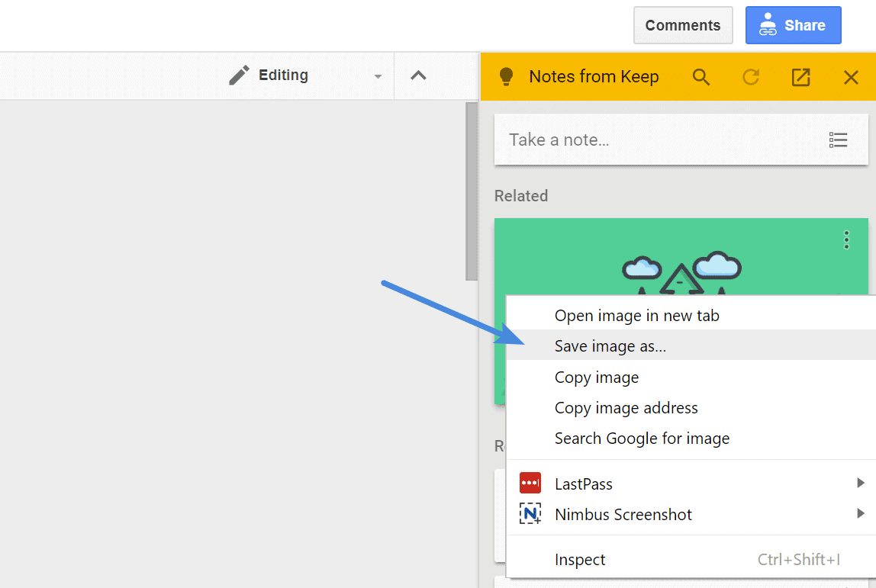Choose "Open image in new tab"

636,316
